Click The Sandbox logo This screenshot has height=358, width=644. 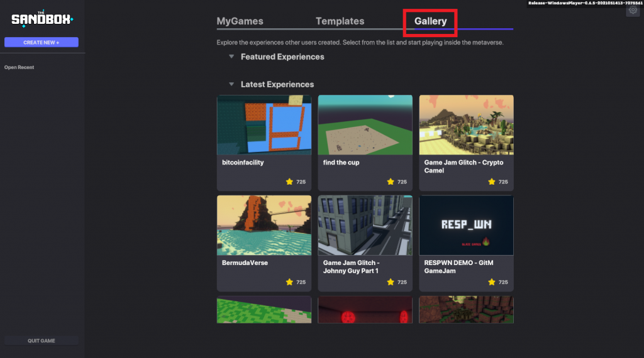(42, 19)
